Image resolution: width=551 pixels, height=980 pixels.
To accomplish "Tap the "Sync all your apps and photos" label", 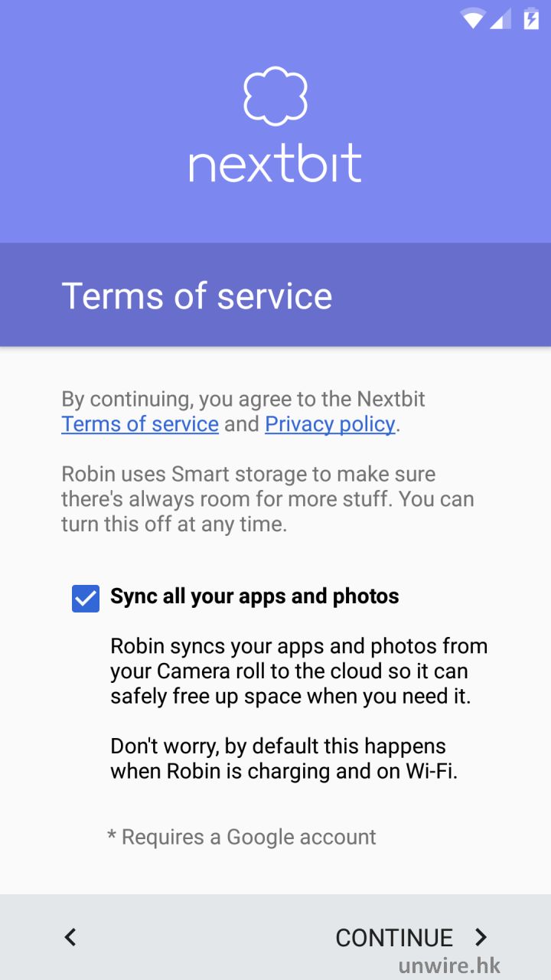I will 255,596.
